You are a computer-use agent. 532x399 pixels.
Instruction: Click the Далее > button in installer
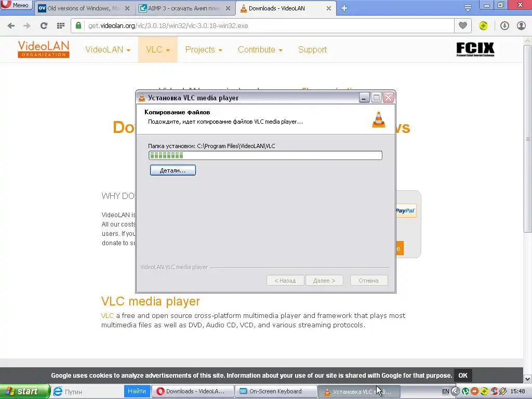324,281
